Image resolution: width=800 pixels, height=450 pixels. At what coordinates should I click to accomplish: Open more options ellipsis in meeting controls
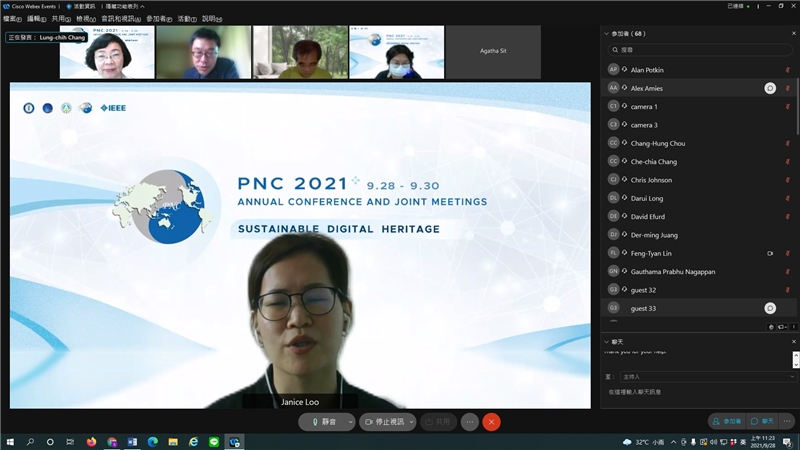469,422
